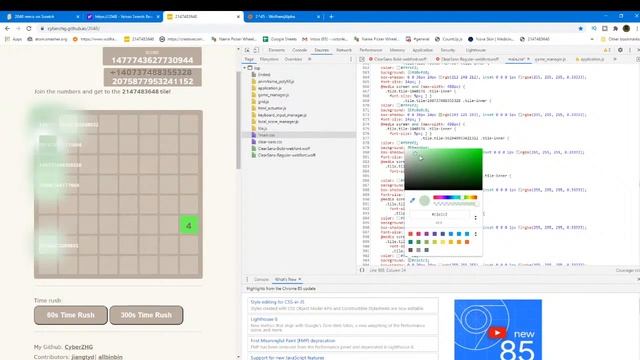The height and width of the screenshot is (360, 640).
Task: Close the What's New drawer tab
Action: (x=300, y=279)
